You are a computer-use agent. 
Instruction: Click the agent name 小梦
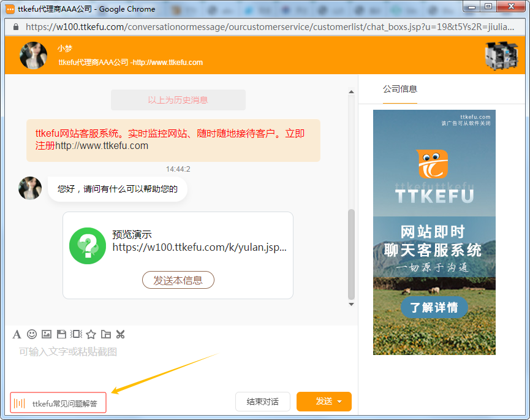tap(65, 48)
